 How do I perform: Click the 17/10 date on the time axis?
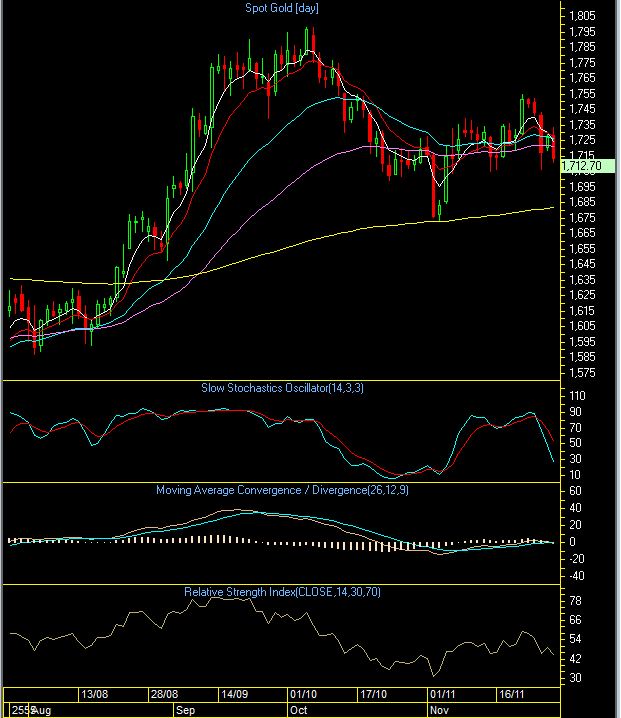click(372, 693)
